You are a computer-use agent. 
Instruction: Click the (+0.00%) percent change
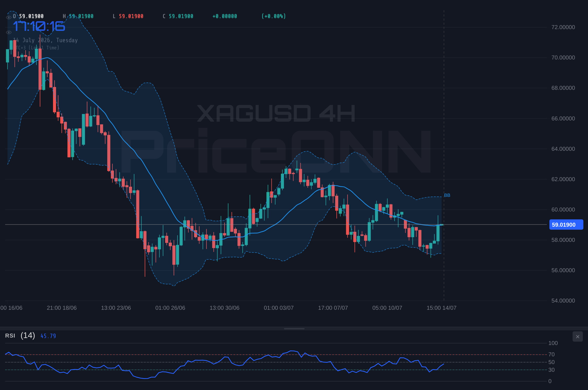273,16
